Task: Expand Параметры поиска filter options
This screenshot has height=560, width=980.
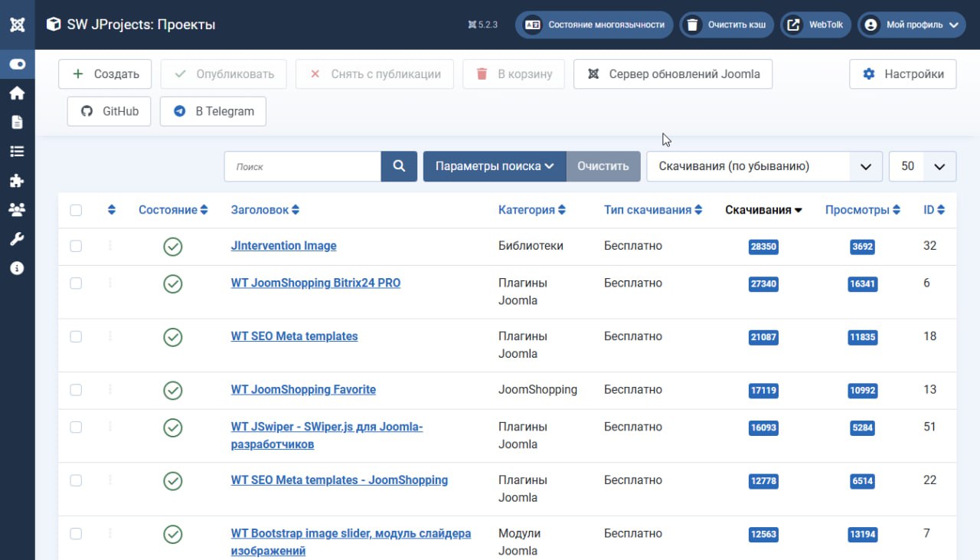Action: 495,166
